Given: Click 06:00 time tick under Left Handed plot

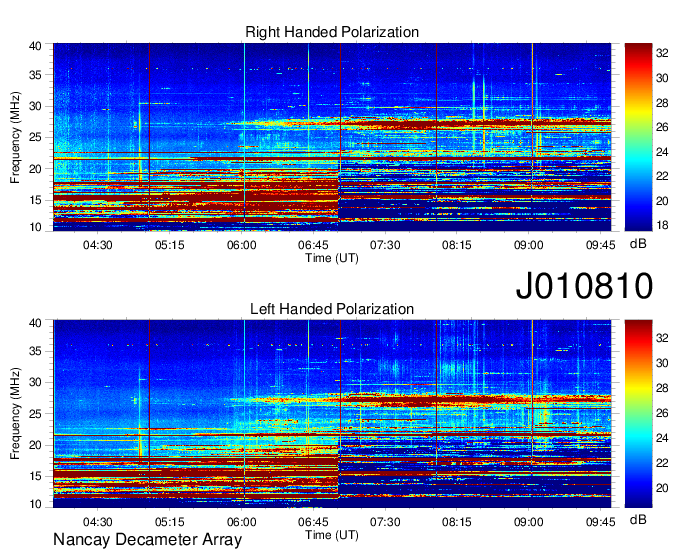Looking at the screenshot, I should click(x=242, y=522).
